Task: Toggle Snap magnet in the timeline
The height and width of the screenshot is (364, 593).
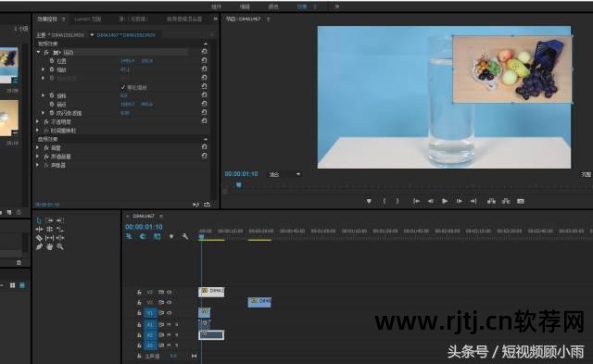Action: 143,236
